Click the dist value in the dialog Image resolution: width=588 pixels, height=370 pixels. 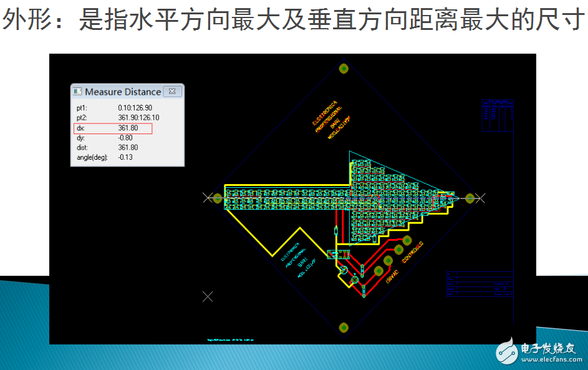tap(128, 148)
